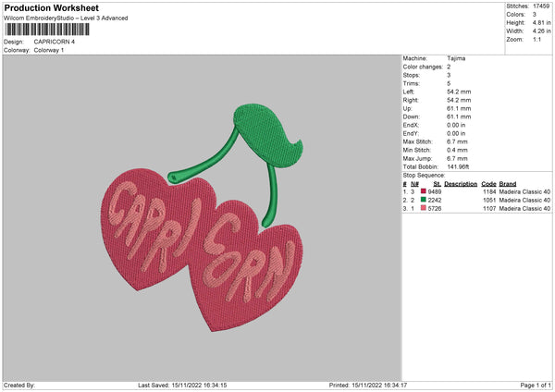
Task: Click the red 9489 thread color swatch
Action: (424, 190)
